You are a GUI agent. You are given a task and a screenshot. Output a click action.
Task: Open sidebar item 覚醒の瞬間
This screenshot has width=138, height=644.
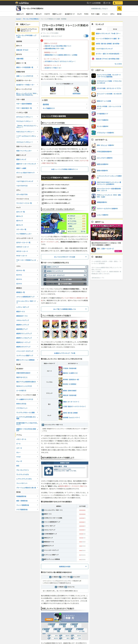(27, 59)
